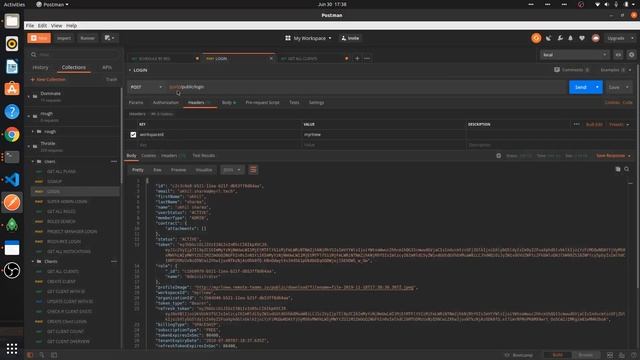
Task: Open the local environment dropdown
Action: [x=575, y=55]
